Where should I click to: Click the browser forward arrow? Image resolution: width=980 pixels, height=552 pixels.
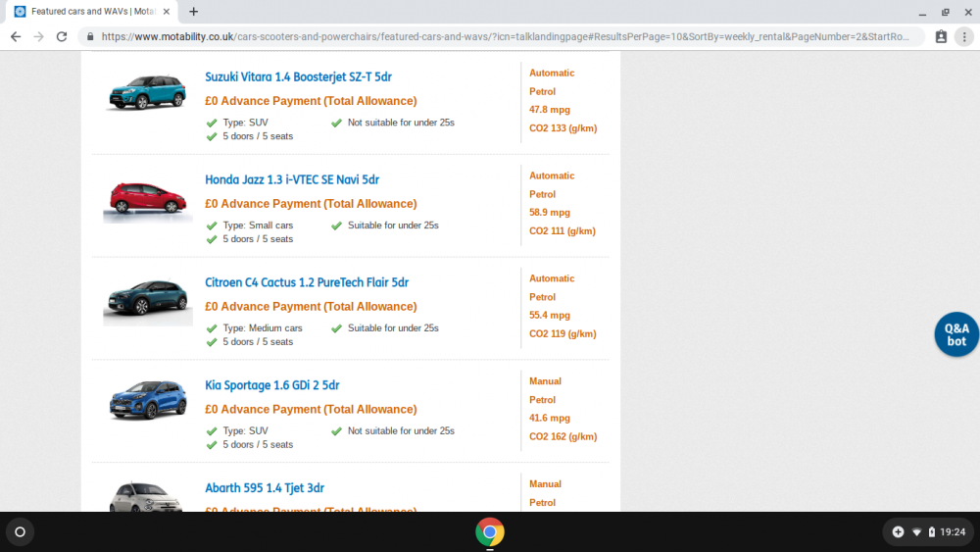click(39, 37)
